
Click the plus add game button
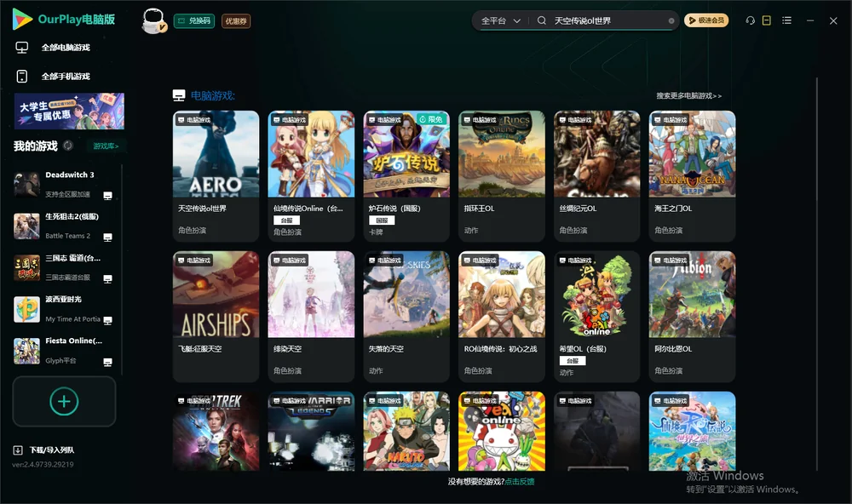pyautogui.click(x=64, y=401)
